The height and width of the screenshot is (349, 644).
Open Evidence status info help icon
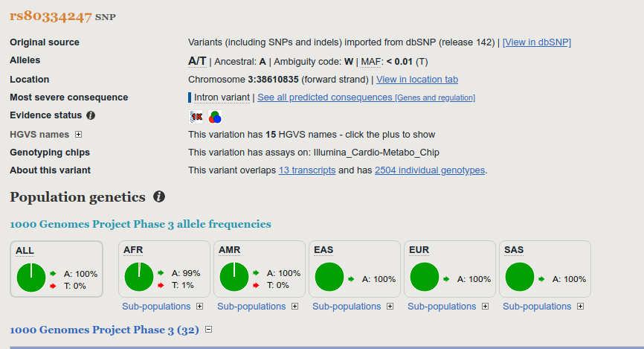(91, 115)
